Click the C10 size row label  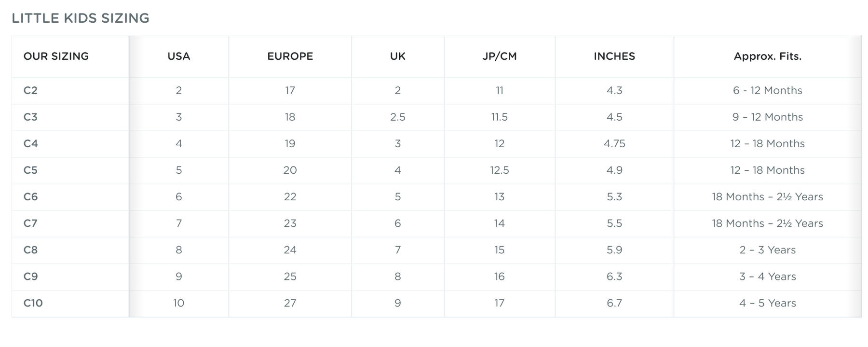33,303
